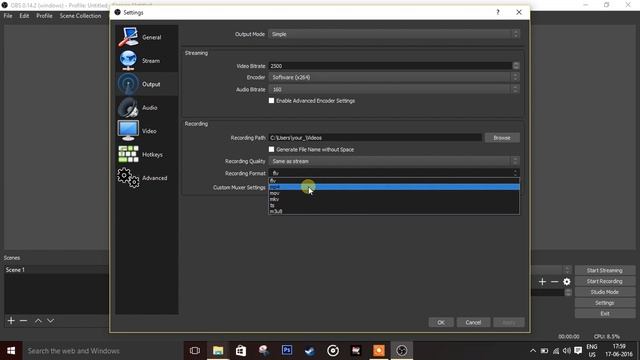Open Task View on the taskbar
Viewport: 640px width, 360px height.
coord(195,351)
